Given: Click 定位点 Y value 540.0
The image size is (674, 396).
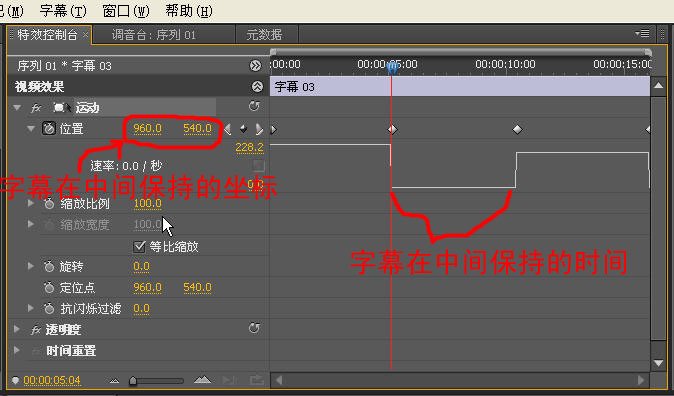Looking at the screenshot, I should [197, 287].
